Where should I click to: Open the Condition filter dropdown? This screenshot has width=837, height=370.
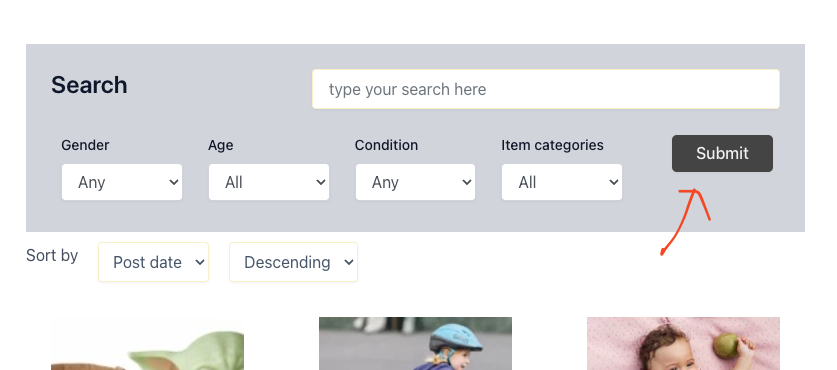tap(415, 182)
